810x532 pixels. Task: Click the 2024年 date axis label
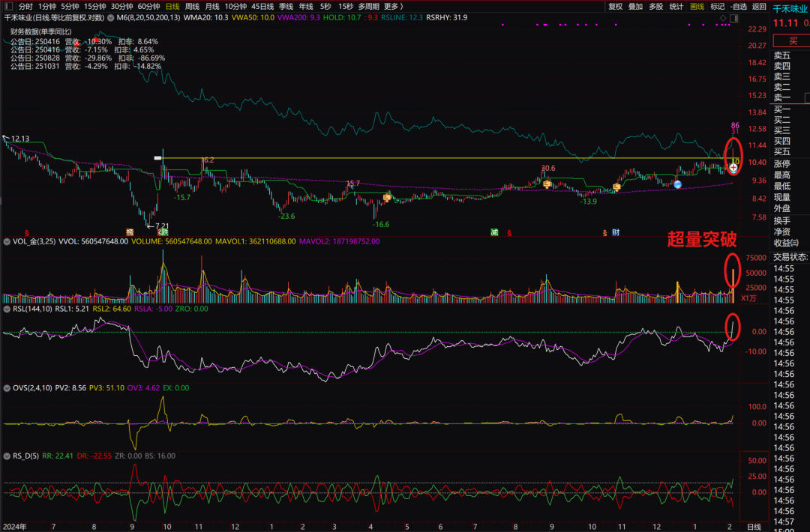pos(14,527)
